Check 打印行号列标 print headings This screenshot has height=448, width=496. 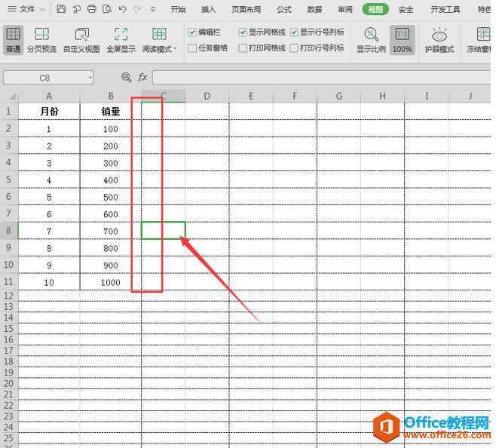tap(294, 48)
